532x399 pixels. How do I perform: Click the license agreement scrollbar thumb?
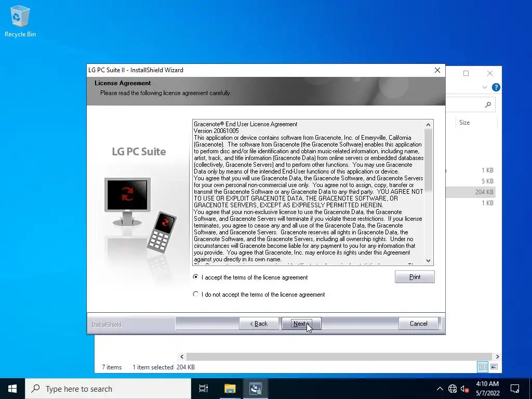coord(428,160)
